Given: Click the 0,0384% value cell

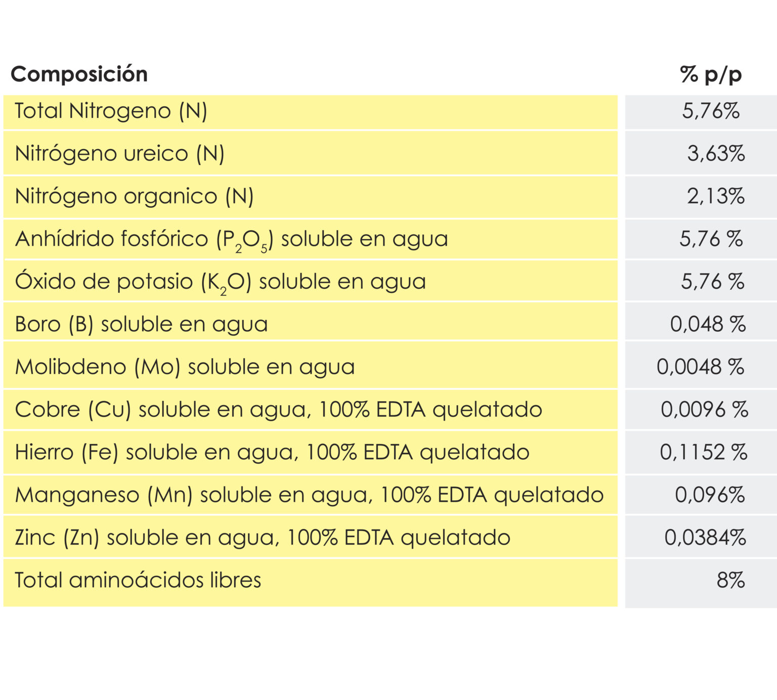Looking at the screenshot, I should pos(705,538).
